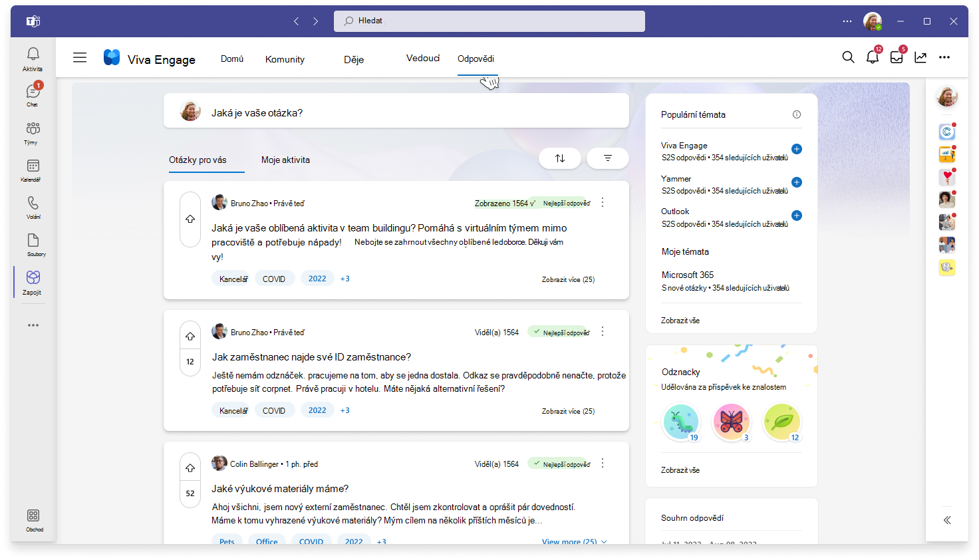Open the caterpillar badge with count 19
The width and height of the screenshot is (979, 560).
pyautogui.click(x=681, y=422)
